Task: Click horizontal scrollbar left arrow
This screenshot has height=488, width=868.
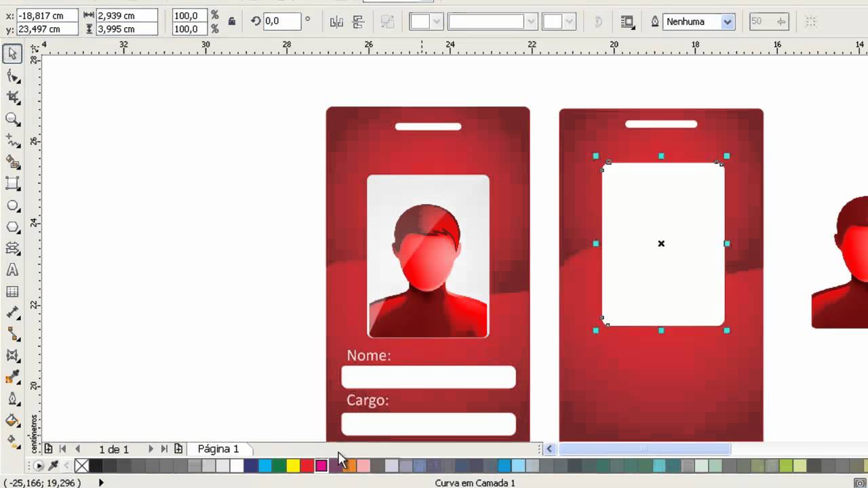Action: (x=550, y=449)
